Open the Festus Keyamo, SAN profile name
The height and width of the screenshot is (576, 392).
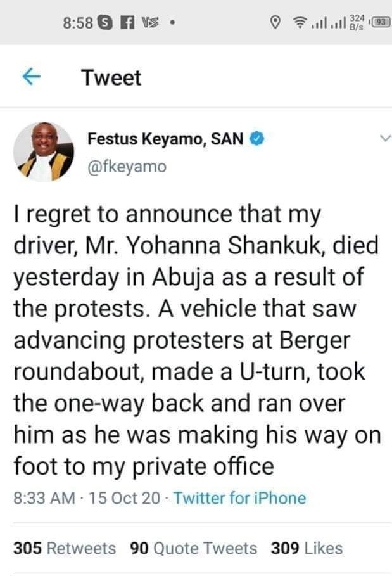[165, 138]
